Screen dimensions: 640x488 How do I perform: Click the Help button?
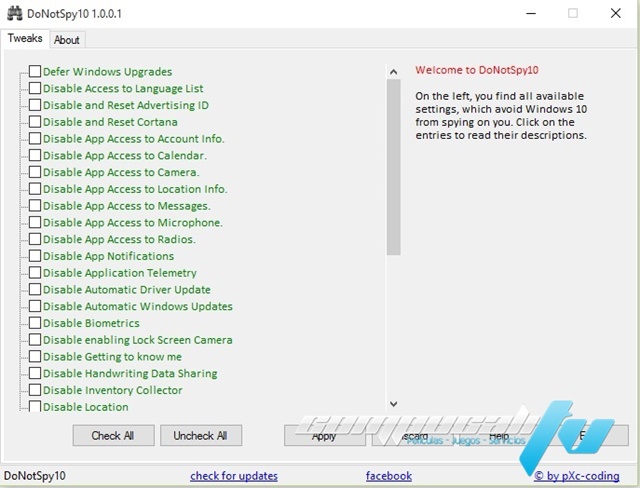pos(499,436)
